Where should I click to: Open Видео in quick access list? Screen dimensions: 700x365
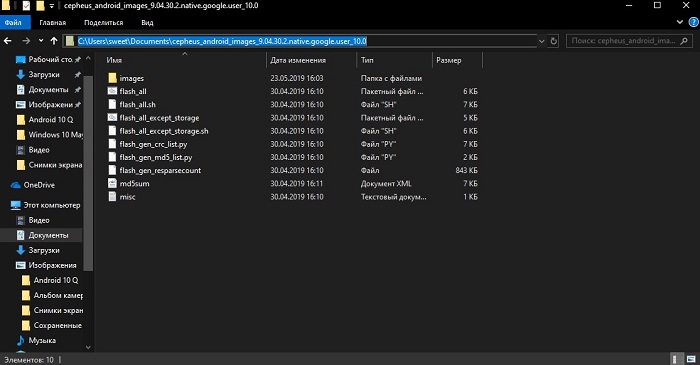(x=39, y=150)
